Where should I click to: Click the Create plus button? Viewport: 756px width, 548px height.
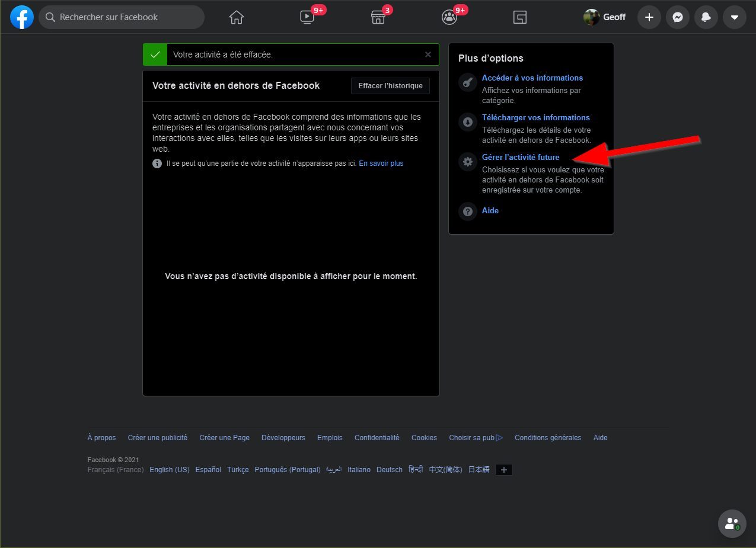coord(649,17)
